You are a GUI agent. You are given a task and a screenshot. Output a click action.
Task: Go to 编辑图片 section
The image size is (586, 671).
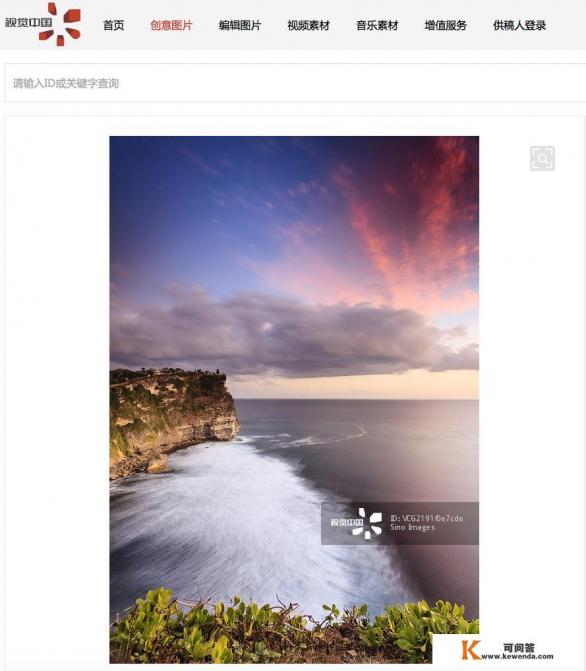pos(240,25)
